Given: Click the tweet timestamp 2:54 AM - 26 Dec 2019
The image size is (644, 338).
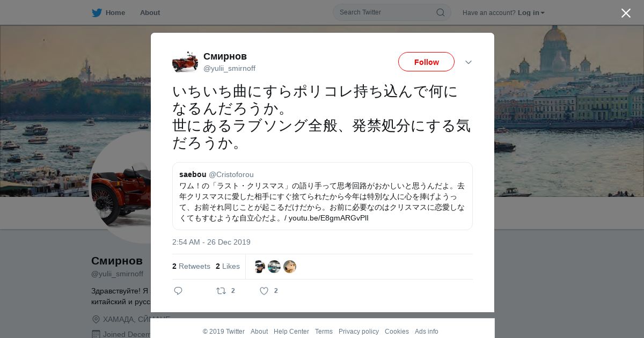Looking at the screenshot, I should pyautogui.click(x=211, y=242).
